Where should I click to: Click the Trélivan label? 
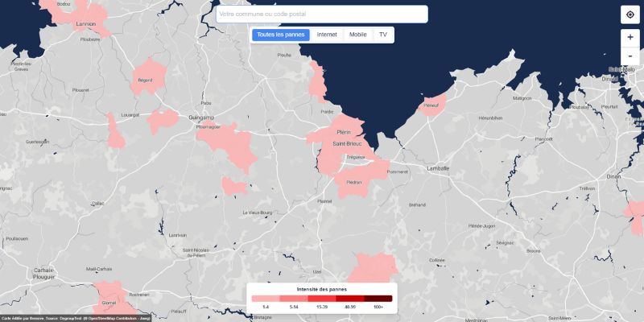(587, 188)
